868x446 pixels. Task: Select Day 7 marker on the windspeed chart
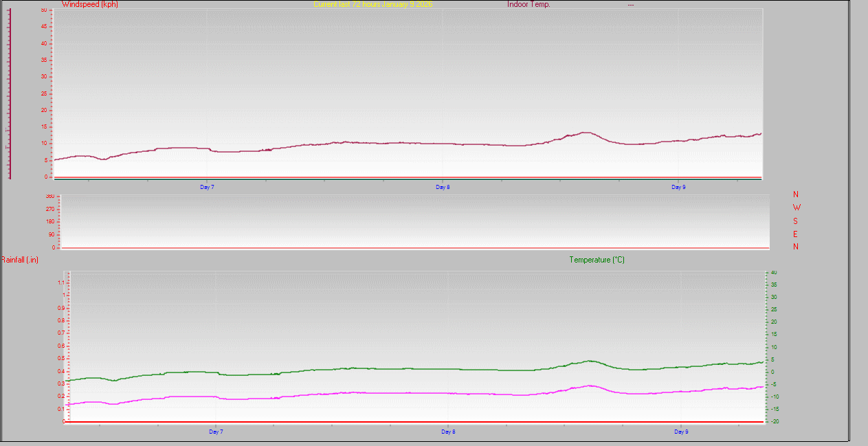coord(207,187)
